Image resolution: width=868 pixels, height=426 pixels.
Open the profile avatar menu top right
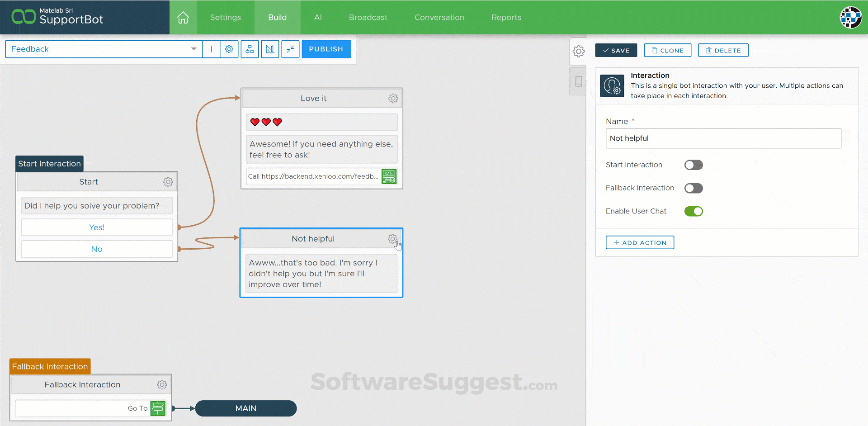[851, 17]
